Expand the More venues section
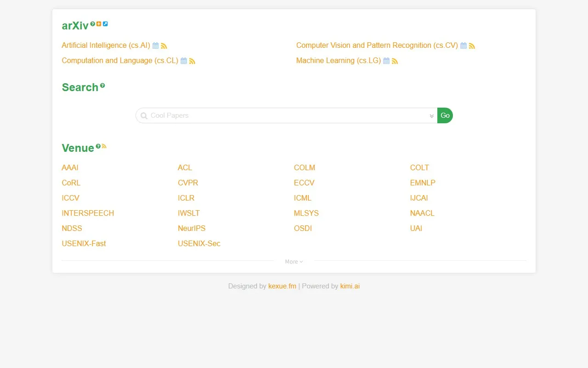This screenshot has width=588, height=368. 294,262
